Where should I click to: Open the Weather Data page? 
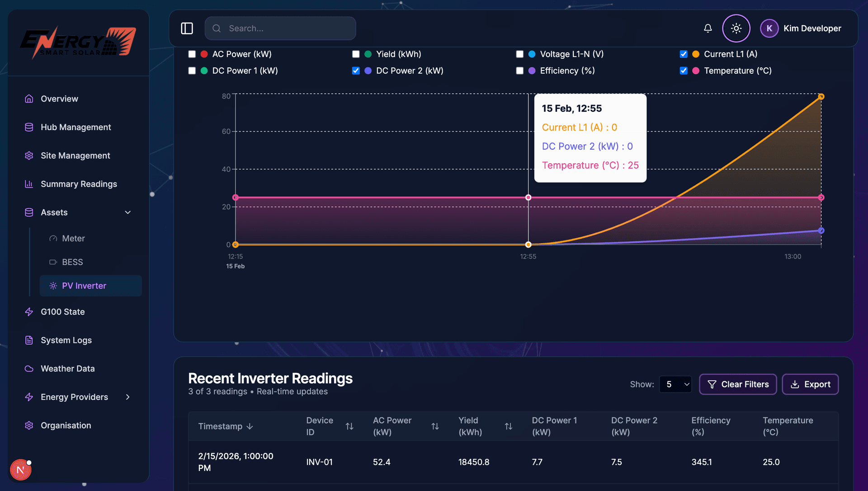68,368
